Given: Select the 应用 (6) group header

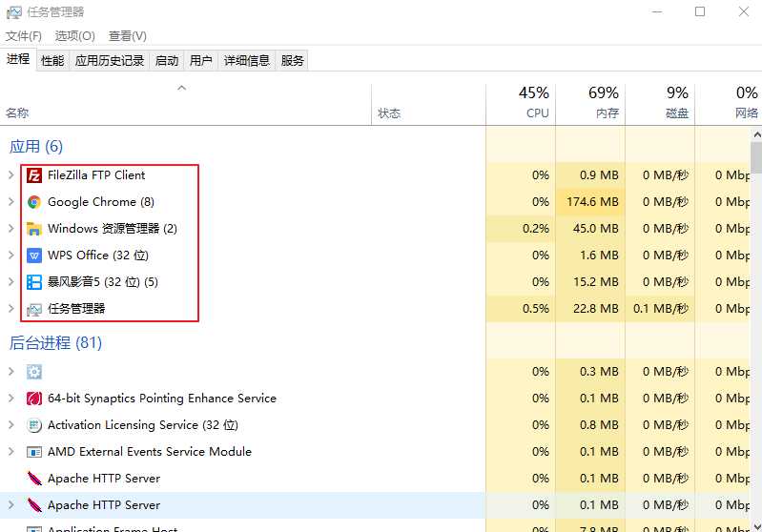Looking at the screenshot, I should 36,147.
